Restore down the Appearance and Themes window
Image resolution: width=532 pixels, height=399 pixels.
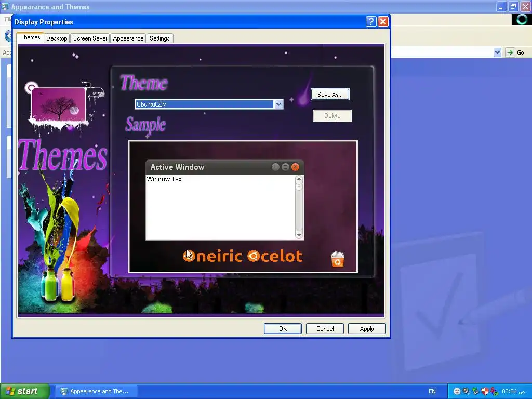pos(513,6)
